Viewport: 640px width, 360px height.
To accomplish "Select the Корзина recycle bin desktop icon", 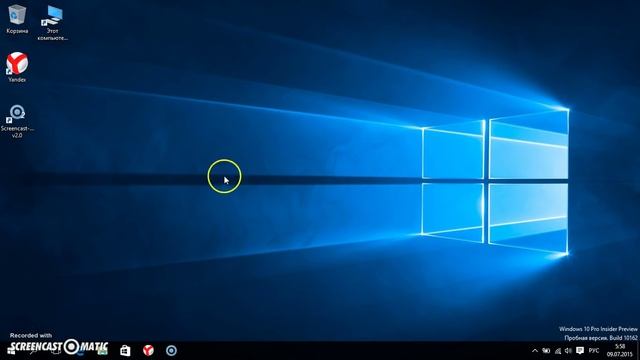I will [17, 19].
